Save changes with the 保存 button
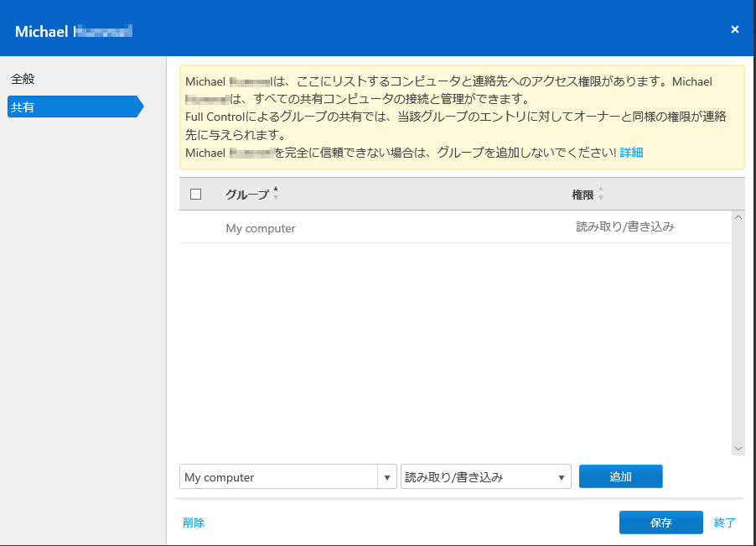 pos(661,522)
